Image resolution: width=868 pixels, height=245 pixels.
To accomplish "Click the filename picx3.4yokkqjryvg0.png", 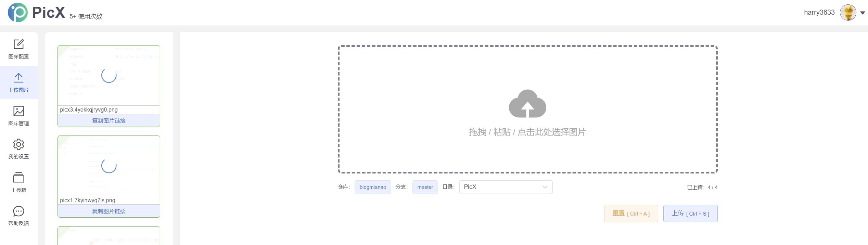I will [x=89, y=110].
